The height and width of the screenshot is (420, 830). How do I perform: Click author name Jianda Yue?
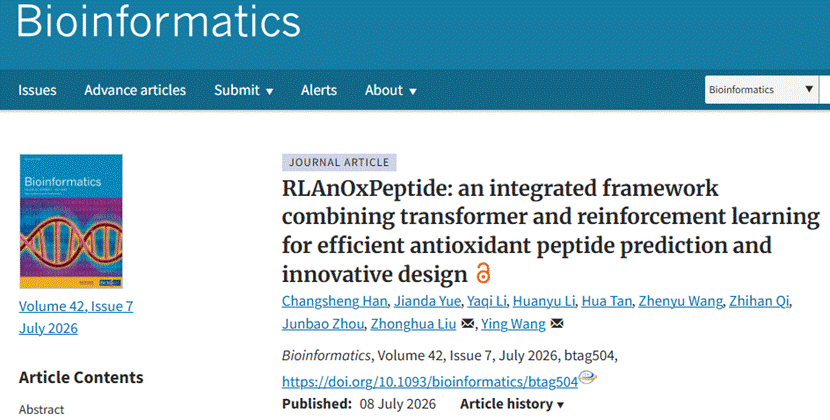coord(427,301)
